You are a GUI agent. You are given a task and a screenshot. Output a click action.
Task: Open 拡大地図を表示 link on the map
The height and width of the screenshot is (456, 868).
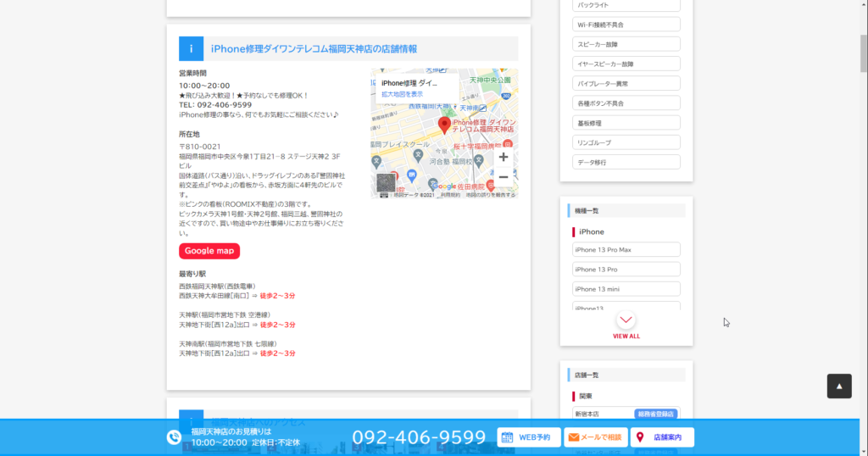tap(402, 94)
